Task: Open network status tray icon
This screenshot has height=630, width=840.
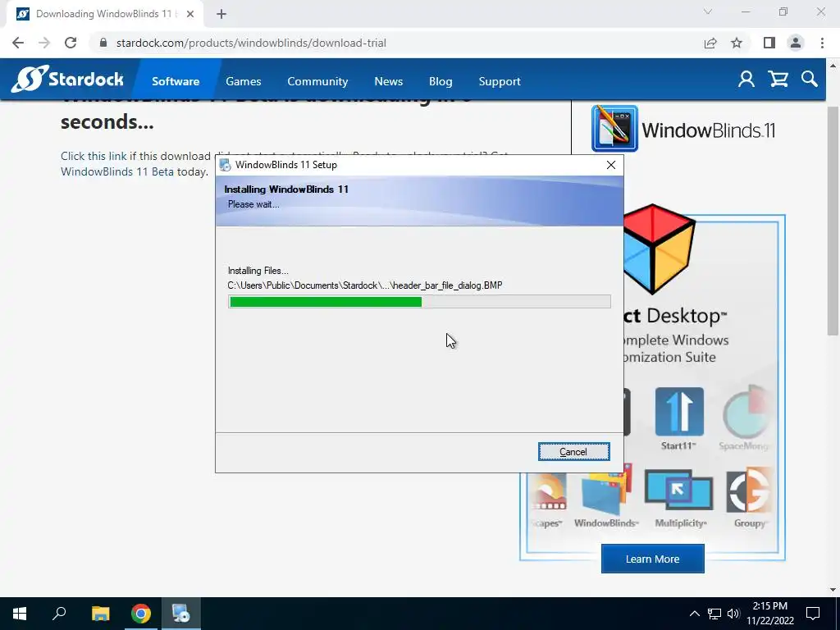Action: (714, 614)
